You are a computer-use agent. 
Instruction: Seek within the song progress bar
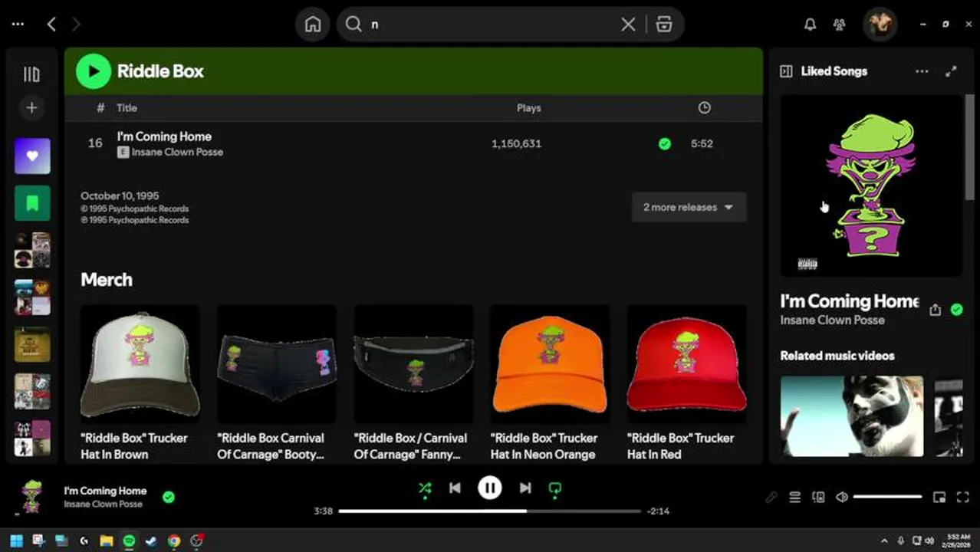click(489, 511)
